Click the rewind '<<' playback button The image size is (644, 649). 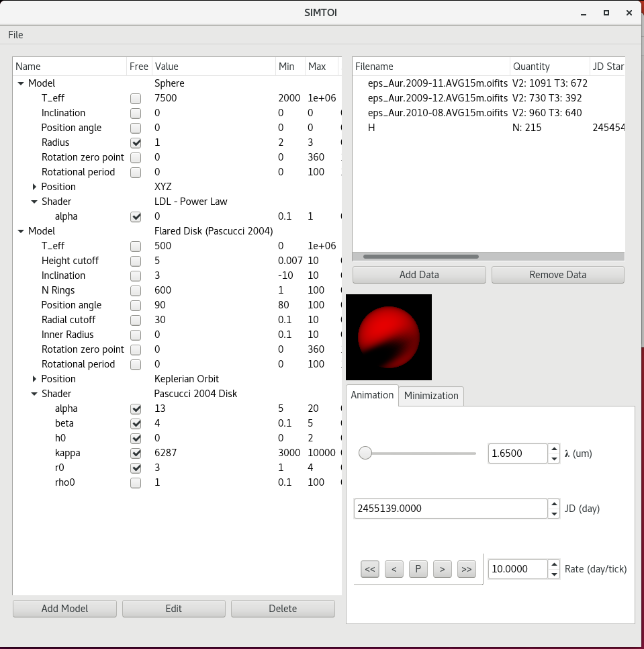click(369, 569)
